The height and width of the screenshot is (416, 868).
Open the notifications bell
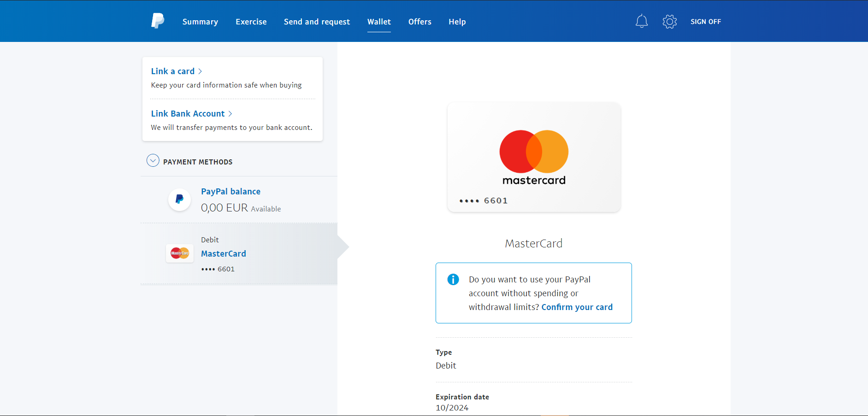tap(641, 21)
